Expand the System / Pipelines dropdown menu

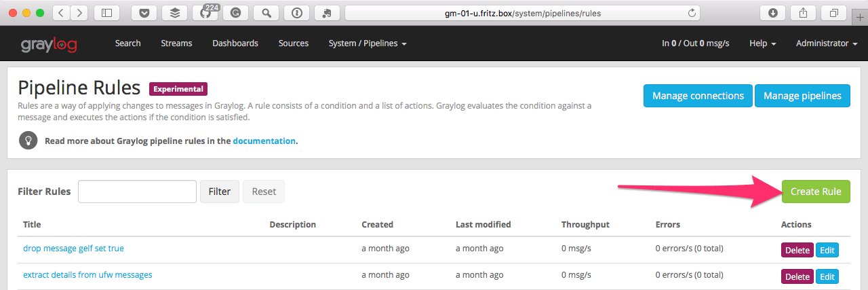368,43
